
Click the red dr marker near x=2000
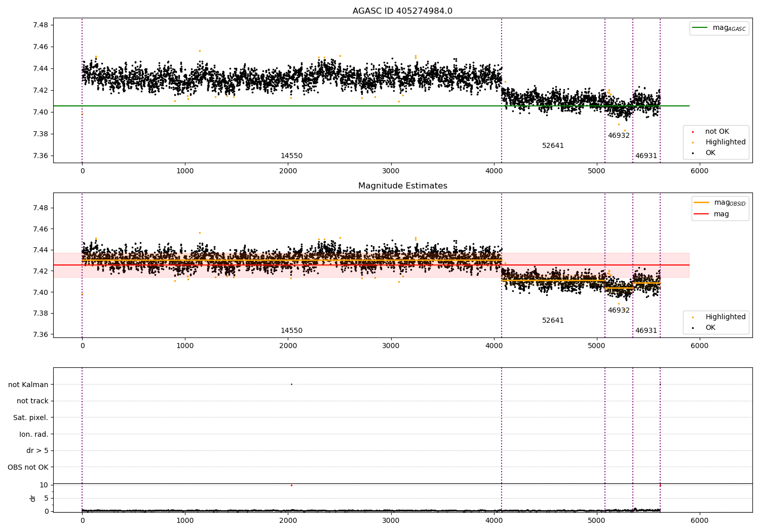click(x=291, y=485)
